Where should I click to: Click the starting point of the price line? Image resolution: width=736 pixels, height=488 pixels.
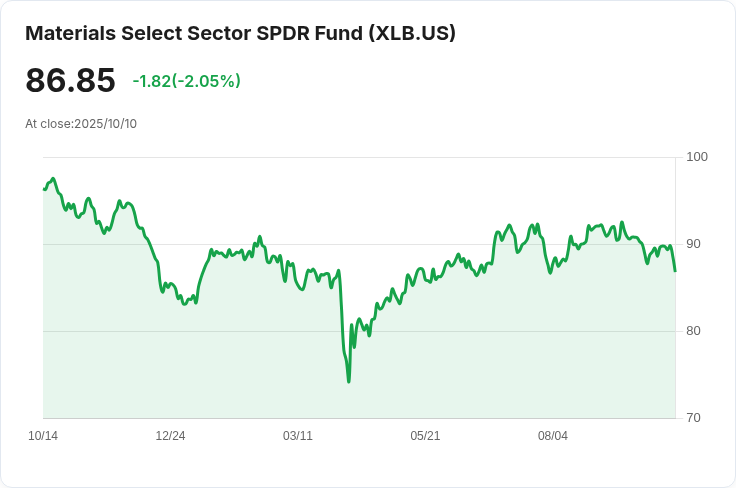click(x=44, y=189)
